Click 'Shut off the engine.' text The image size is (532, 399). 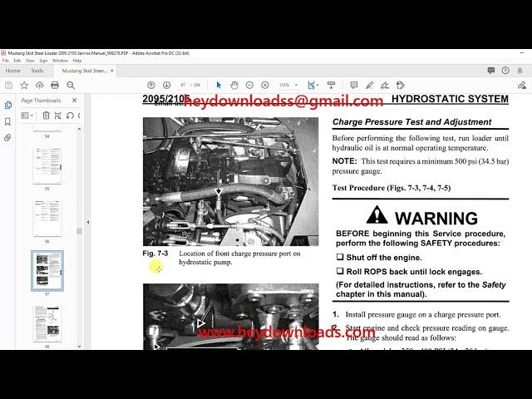[x=384, y=258]
